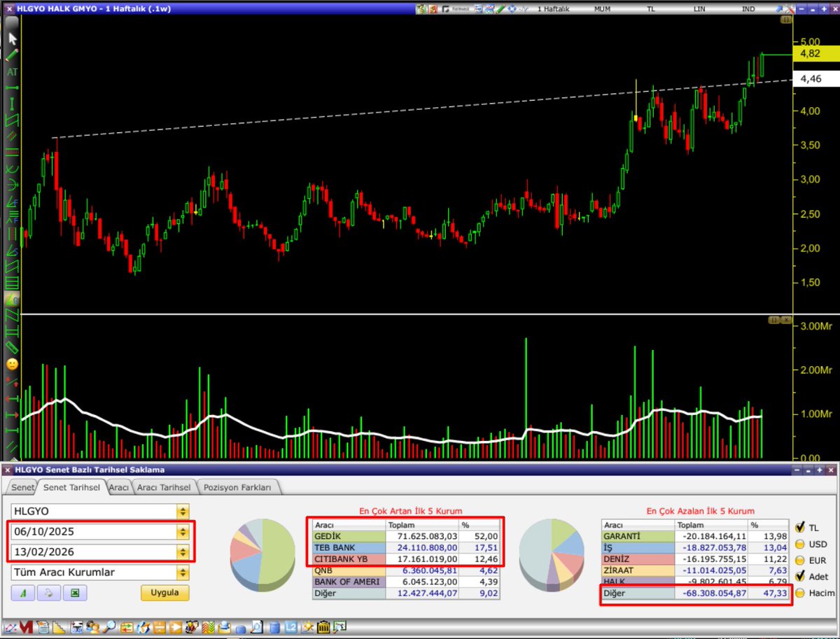Pick the smiley face marker tool
Image resolution: width=840 pixels, height=639 pixels.
click(x=12, y=364)
